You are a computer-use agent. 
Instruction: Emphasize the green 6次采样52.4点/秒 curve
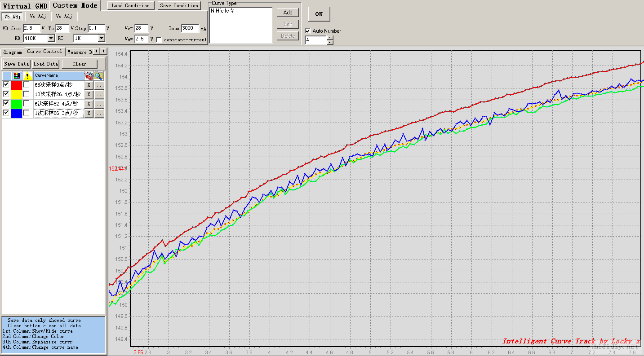coord(27,103)
